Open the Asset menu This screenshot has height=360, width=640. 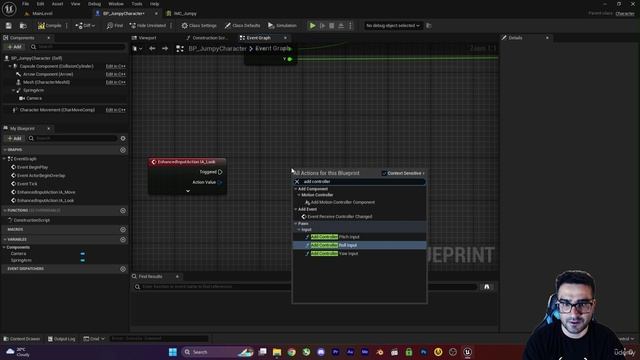coord(57,4)
